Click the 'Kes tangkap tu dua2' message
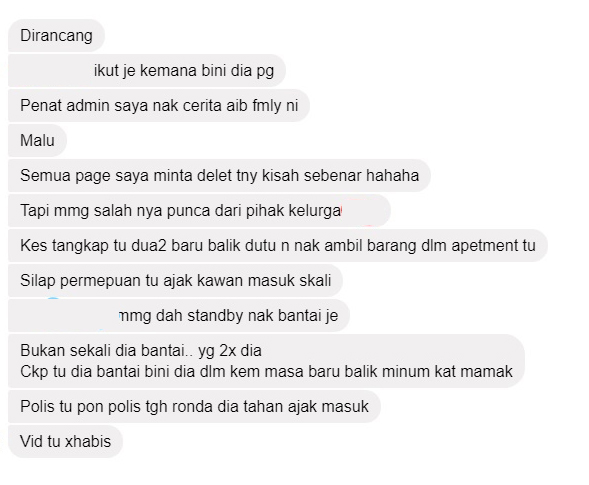 pos(278,245)
